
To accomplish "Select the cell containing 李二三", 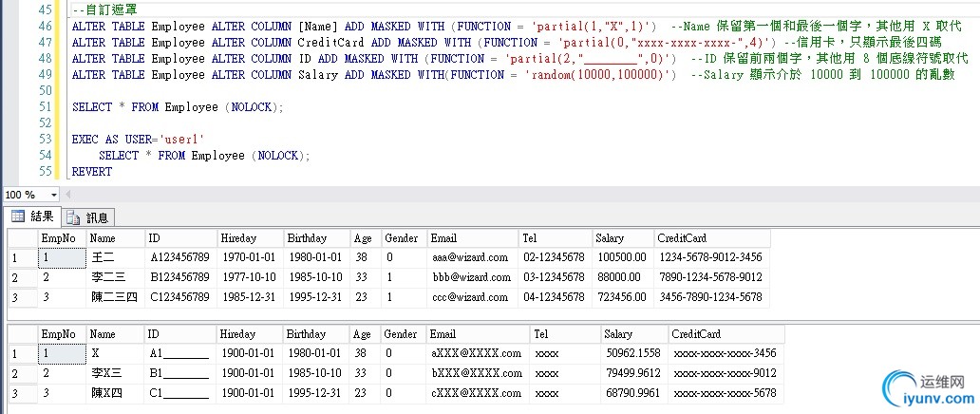I will pos(115,277).
